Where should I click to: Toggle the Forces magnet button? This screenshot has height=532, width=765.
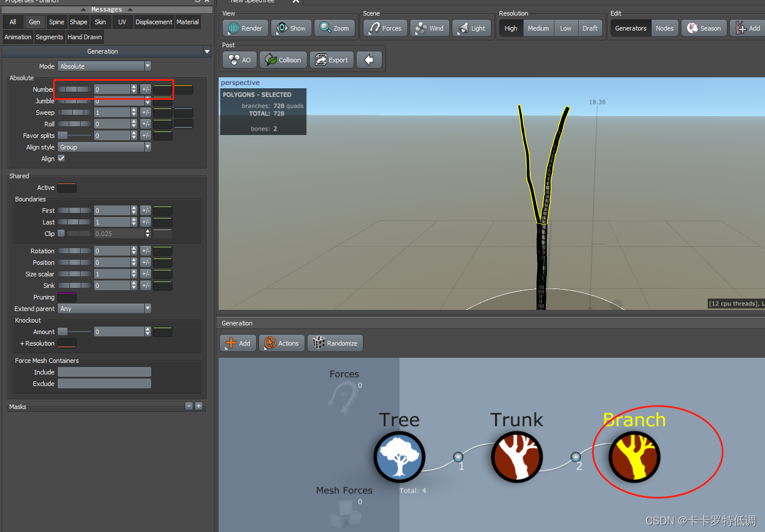(x=385, y=28)
